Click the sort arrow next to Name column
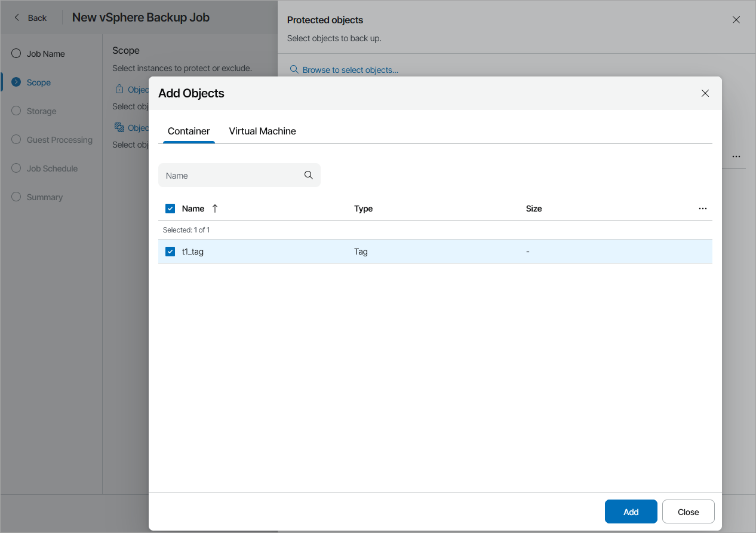Screen dimensions: 756x533 pos(215,209)
